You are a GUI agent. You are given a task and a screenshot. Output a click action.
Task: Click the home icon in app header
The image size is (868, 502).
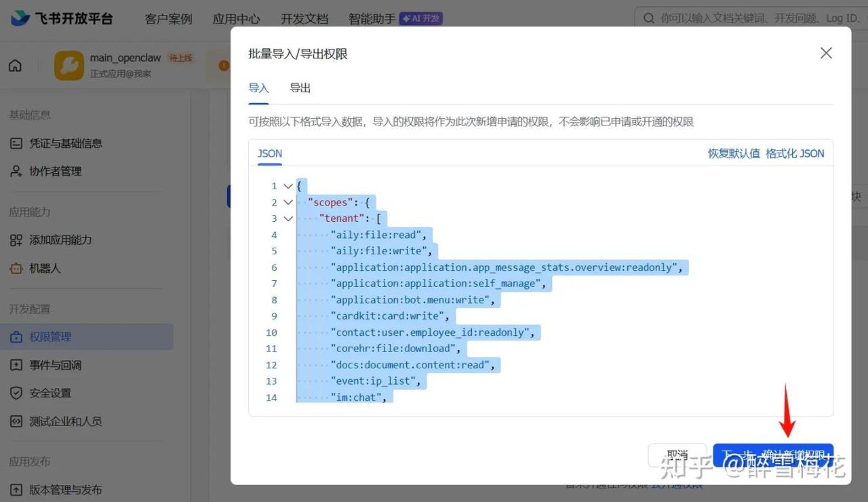(15, 66)
